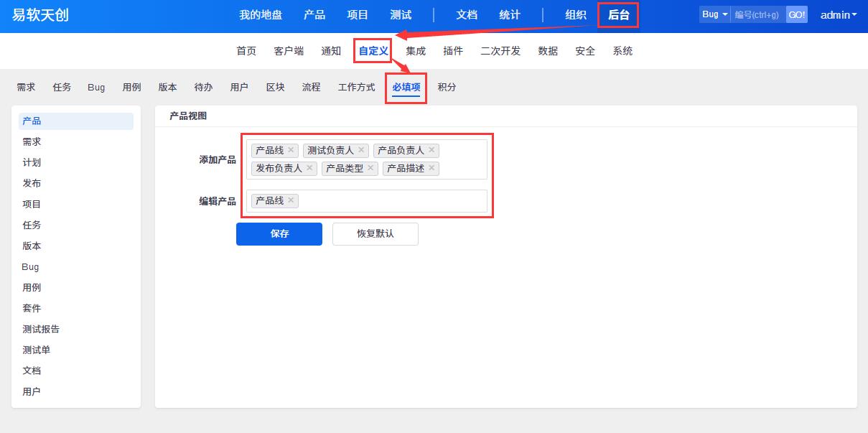Screen dimensions: 868x433
Task: Remove 产品类型 tag via its x icon
Action: point(370,168)
